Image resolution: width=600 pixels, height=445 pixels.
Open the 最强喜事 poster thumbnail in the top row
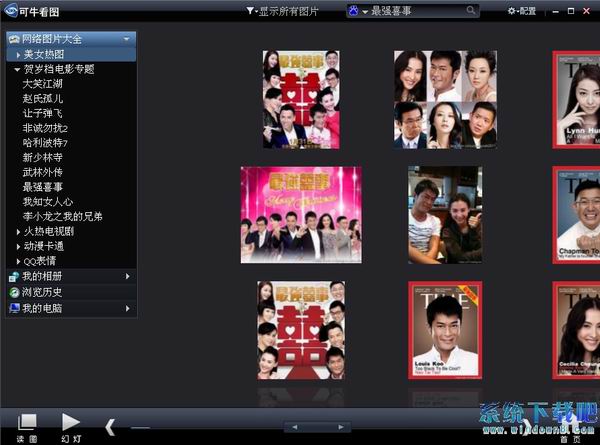point(301,99)
